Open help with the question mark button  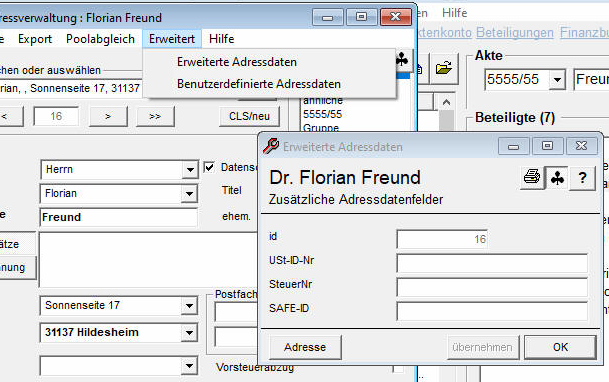[x=582, y=178]
